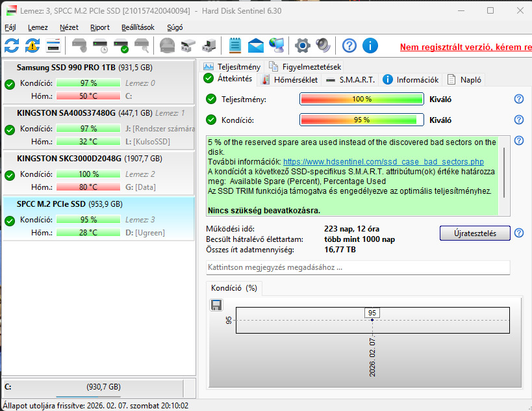Switch to the Napló tab
The image size is (532, 411).
[464, 80]
